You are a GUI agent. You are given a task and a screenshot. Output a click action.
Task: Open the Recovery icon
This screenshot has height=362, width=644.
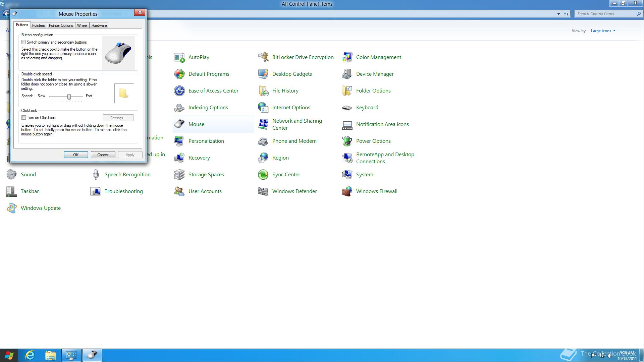pyautogui.click(x=179, y=158)
